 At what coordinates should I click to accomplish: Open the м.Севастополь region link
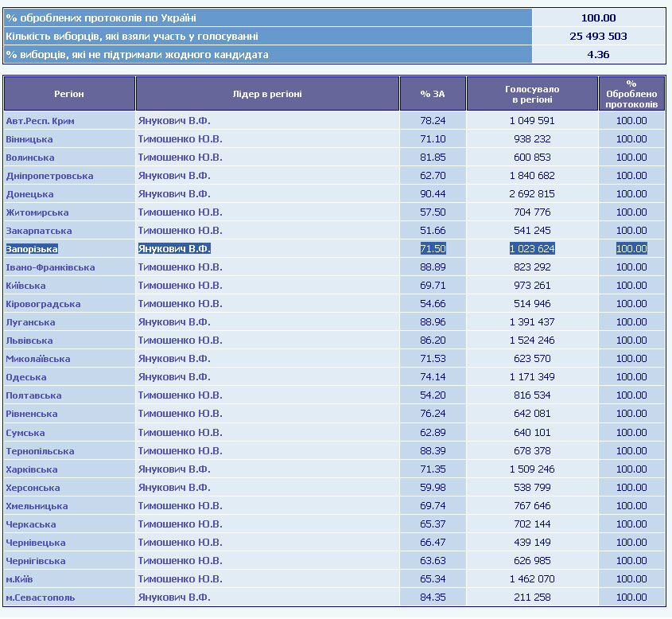41,598
